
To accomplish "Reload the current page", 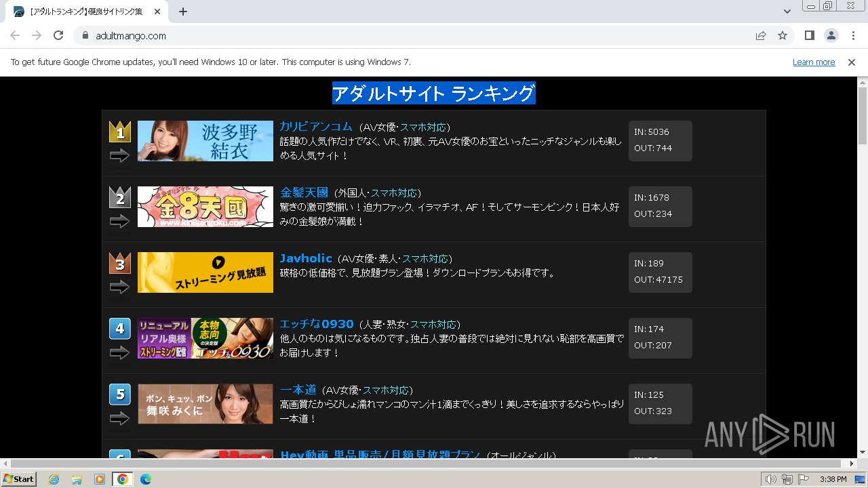I will click(x=58, y=36).
